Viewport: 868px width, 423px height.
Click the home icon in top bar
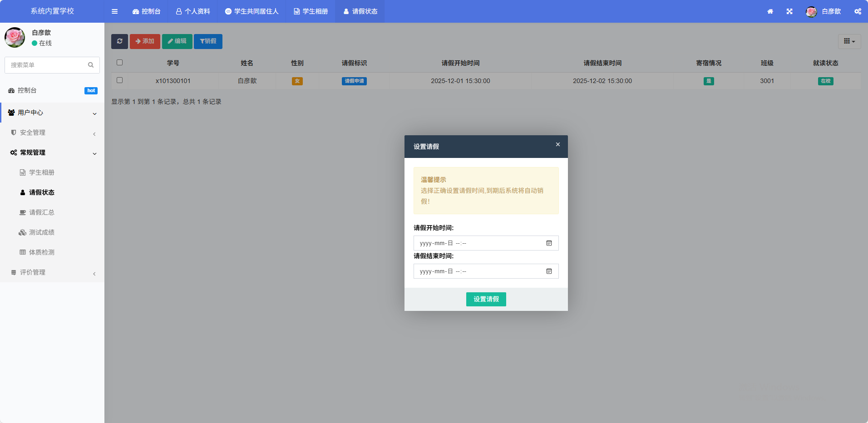click(770, 11)
